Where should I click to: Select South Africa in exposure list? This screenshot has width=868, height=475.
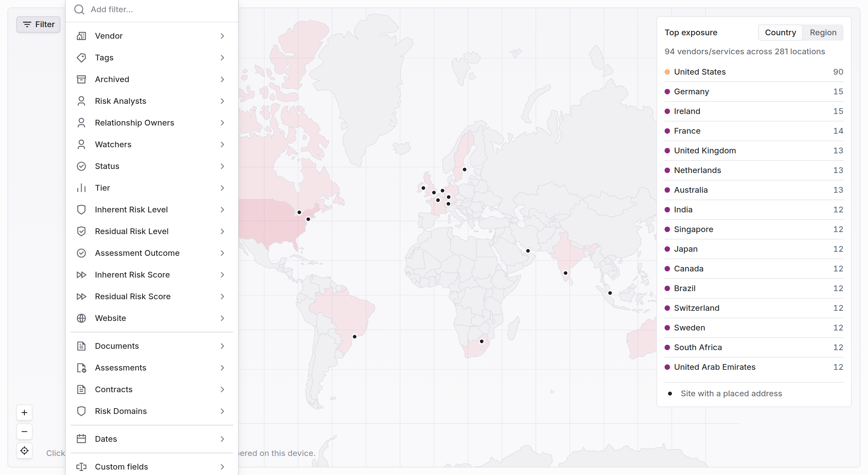[x=754, y=347]
